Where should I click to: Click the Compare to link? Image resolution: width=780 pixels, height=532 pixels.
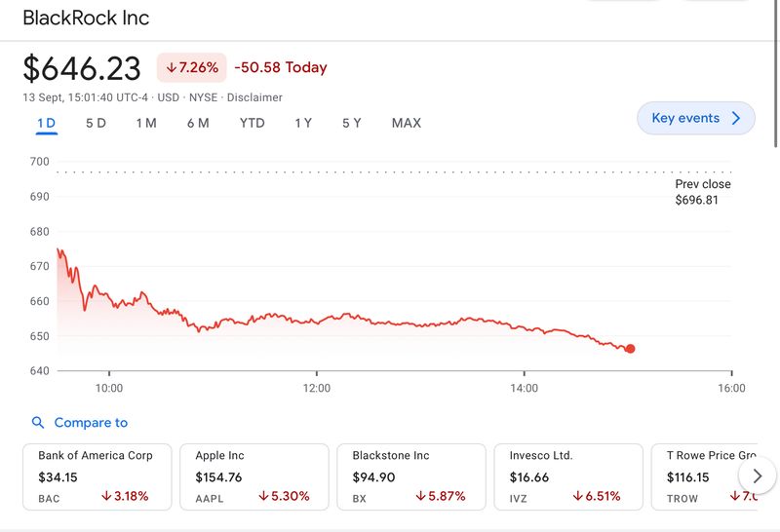point(91,423)
